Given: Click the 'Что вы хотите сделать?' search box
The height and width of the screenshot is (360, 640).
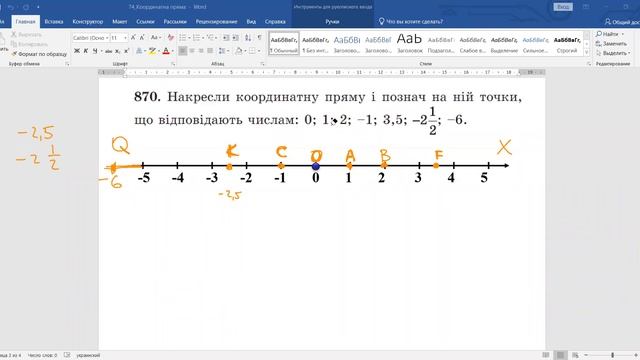Looking at the screenshot, I should click(x=411, y=22).
